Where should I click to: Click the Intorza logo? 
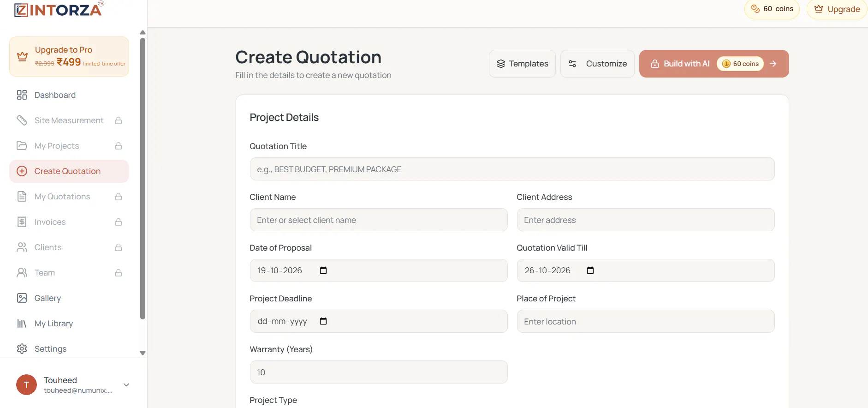point(59,9)
